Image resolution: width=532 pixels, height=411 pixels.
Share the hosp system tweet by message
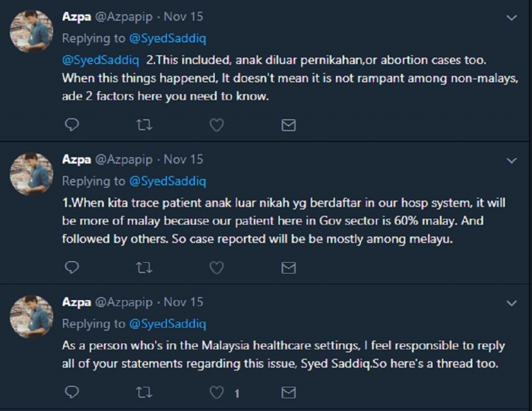(288, 268)
